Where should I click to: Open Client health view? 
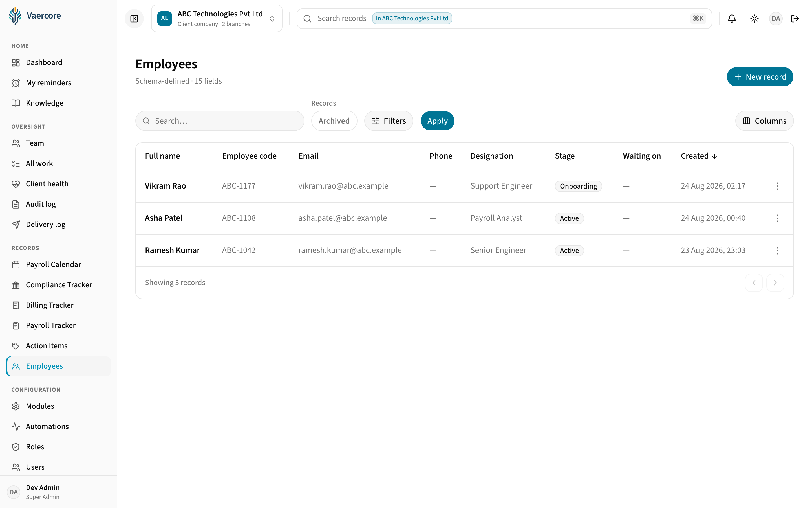[x=58, y=184]
